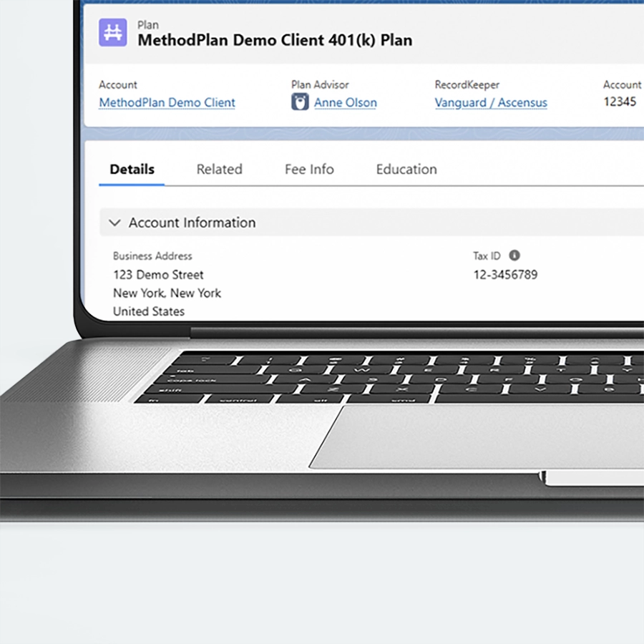Click the Business Address field label
Viewport: 644px width, 644px height.
point(152,256)
